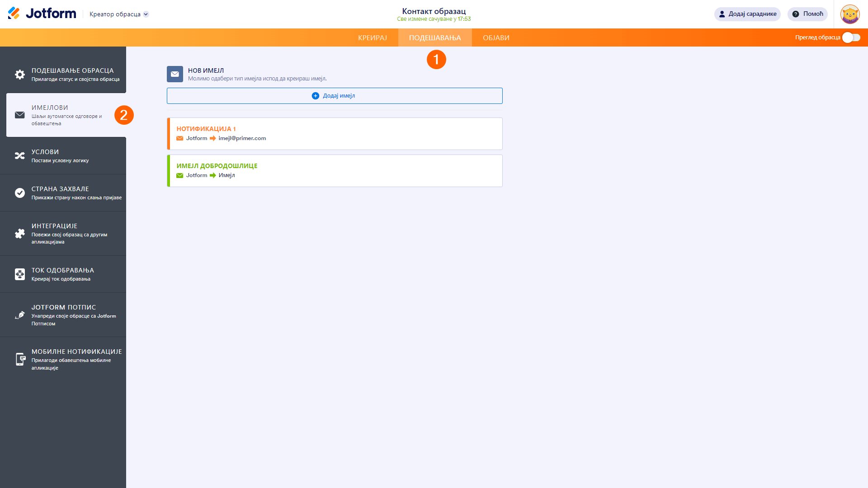Open the user avatar menu
This screenshot has height=488, width=868.
click(849, 14)
